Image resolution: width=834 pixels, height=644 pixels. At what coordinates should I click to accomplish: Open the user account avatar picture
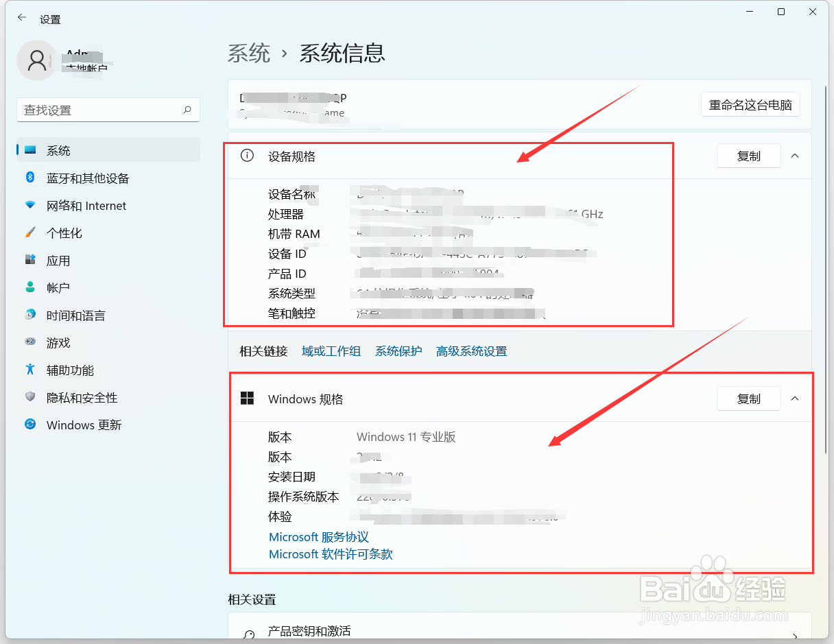tap(36, 60)
